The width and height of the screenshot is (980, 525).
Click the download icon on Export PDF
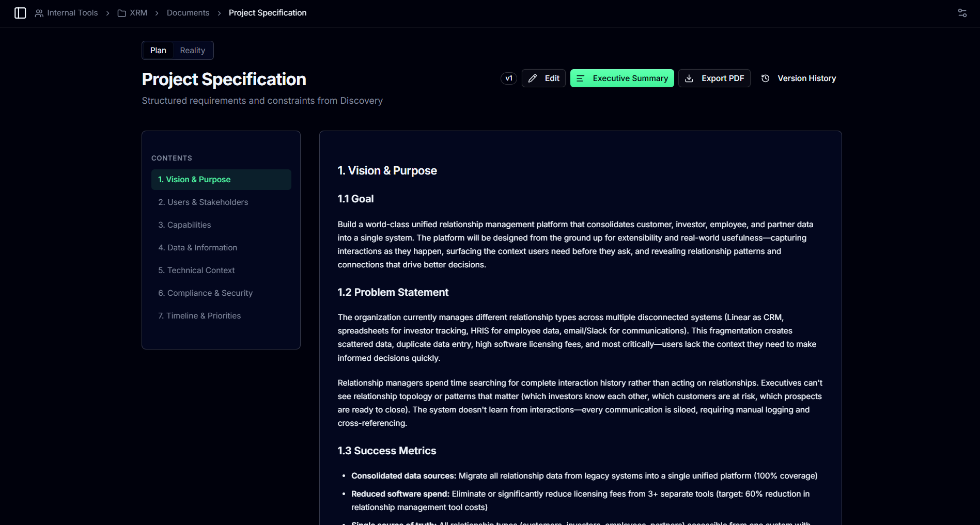click(689, 78)
